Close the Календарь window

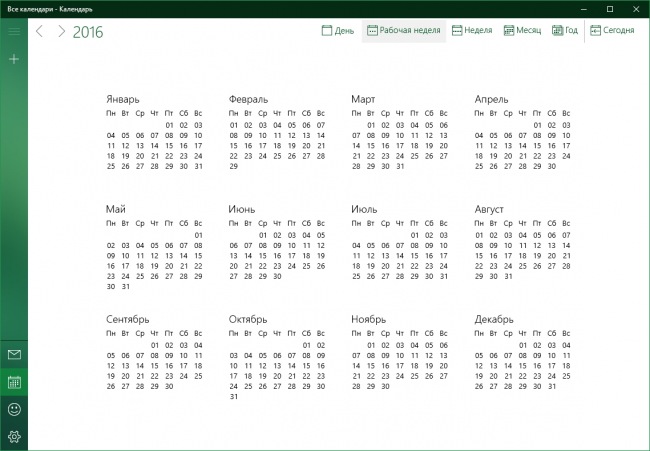(636, 9)
